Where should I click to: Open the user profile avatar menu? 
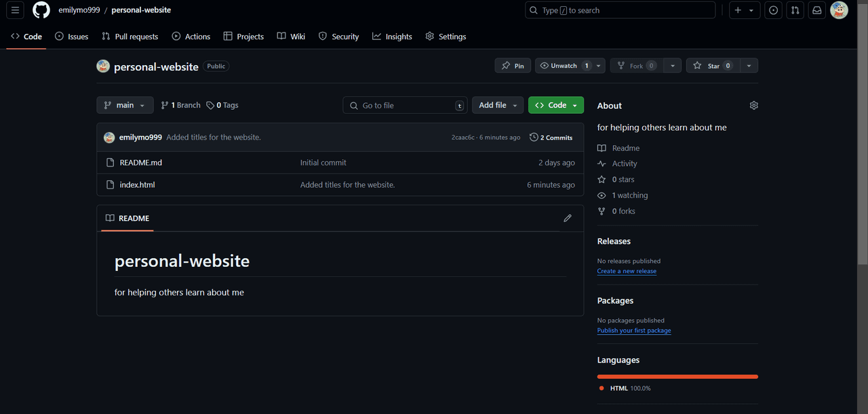click(839, 10)
